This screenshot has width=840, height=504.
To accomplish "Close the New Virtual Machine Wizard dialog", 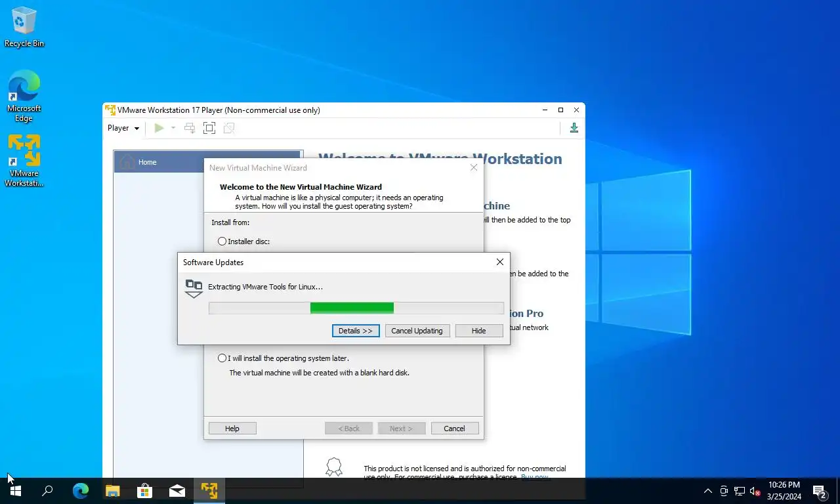I will (474, 167).
